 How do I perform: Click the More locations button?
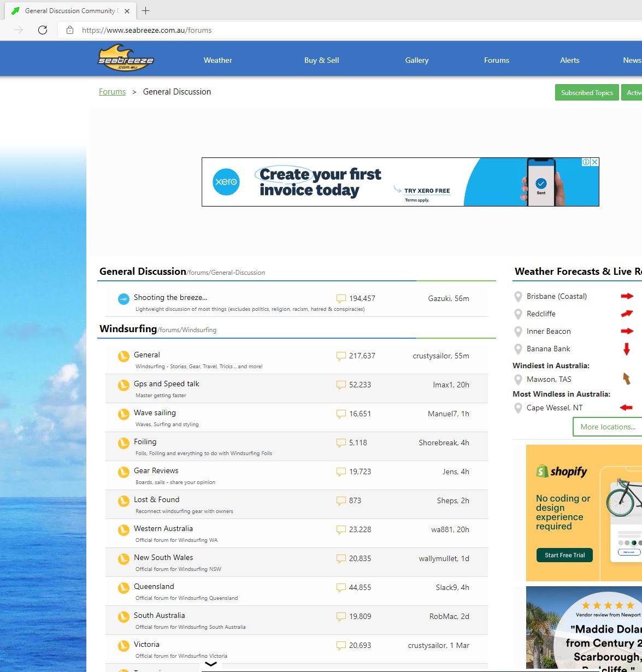(608, 427)
